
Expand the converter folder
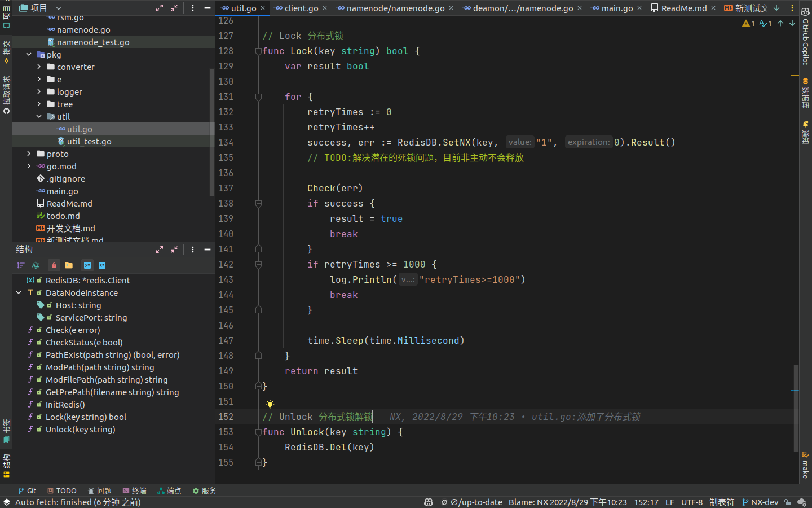coord(39,67)
